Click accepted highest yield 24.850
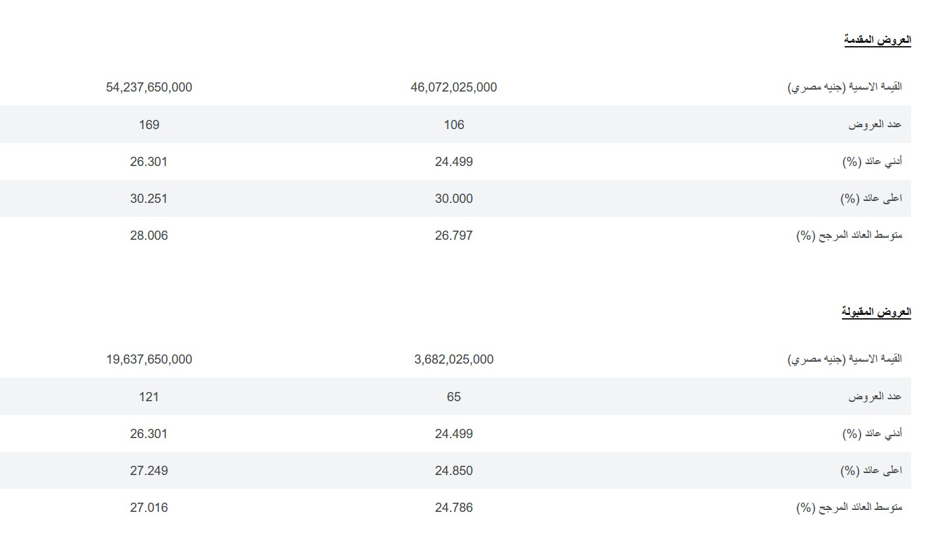Image resolution: width=929 pixels, height=560 pixels. click(454, 470)
